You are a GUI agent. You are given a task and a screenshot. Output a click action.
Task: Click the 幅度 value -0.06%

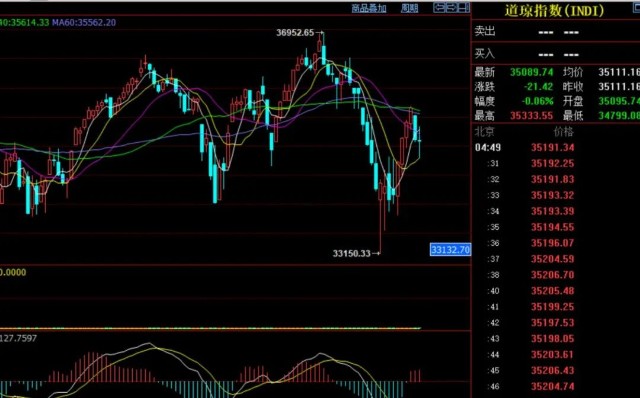538,101
